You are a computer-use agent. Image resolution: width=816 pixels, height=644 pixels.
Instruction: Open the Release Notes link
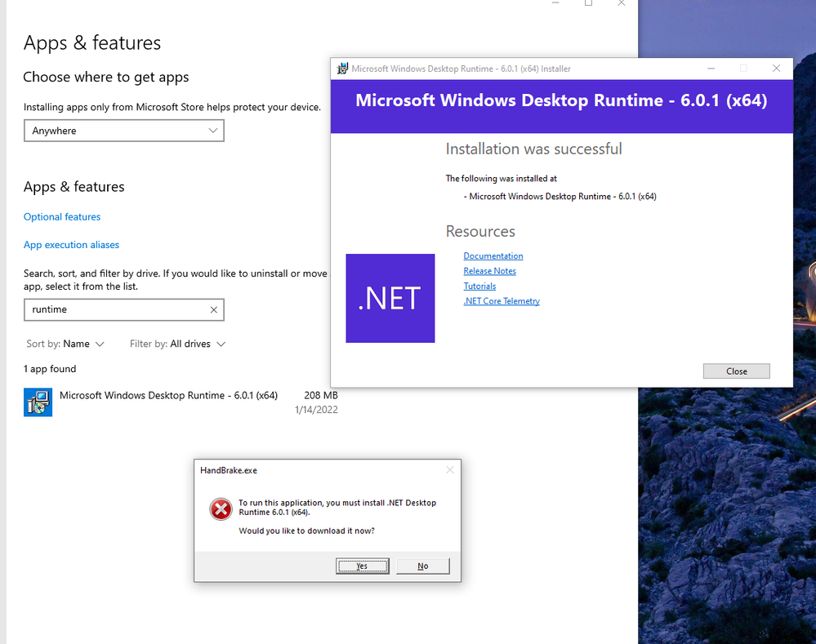pyautogui.click(x=490, y=271)
